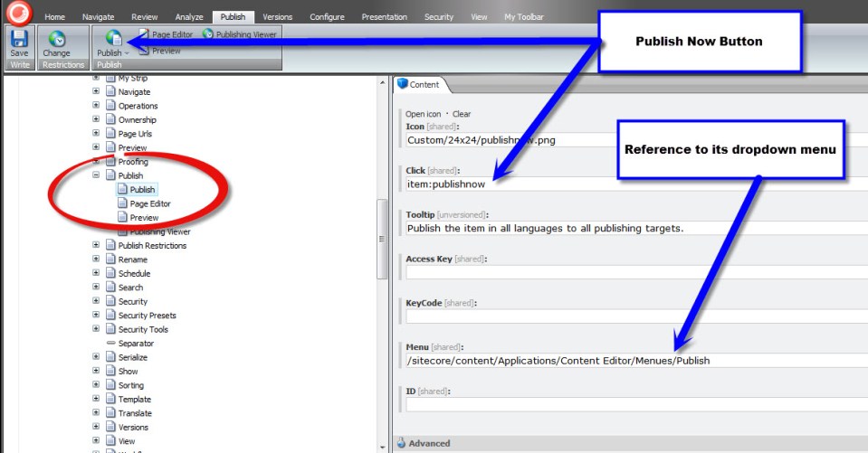Click Page Editor in the ribbon
The width and height of the screenshot is (868, 453).
172,34
